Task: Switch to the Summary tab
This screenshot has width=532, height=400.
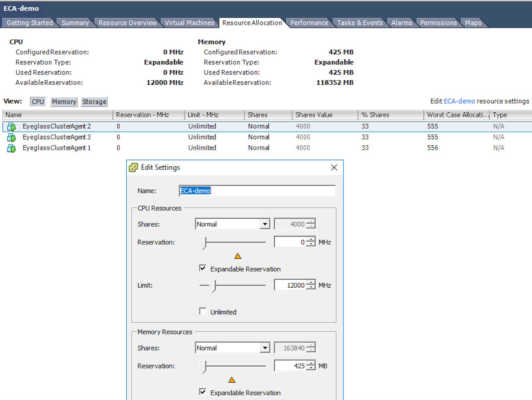Action: click(75, 23)
